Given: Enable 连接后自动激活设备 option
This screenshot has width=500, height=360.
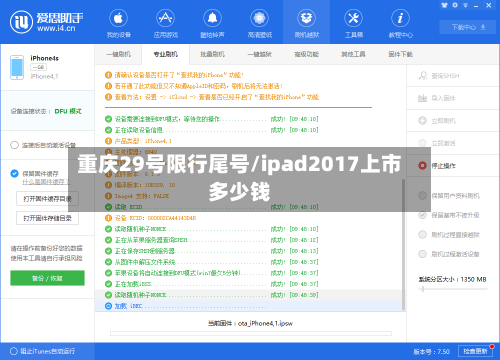Looking at the screenshot, I should (14, 145).
